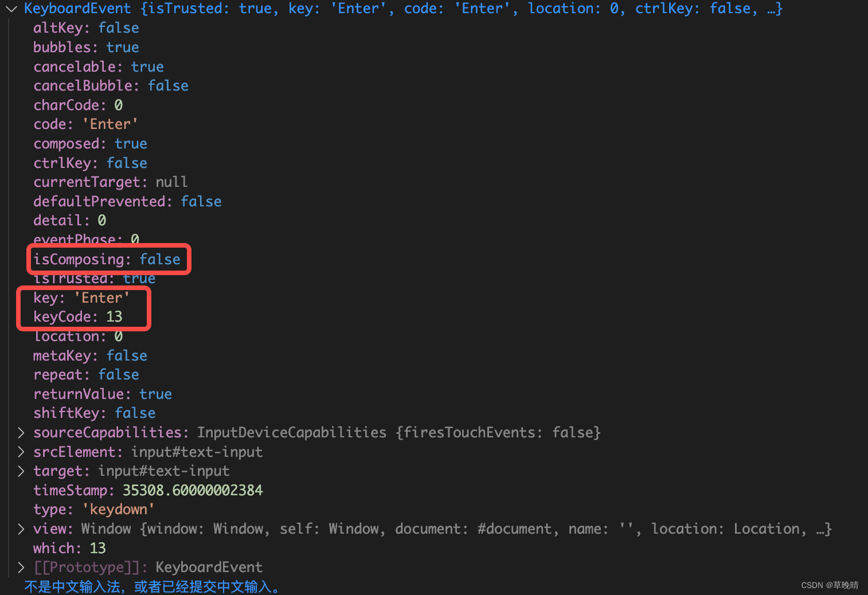Viewport: 868px width, 595px height.
Task: Select the 'keyCode: 13' row
Action: tap(78, 317)
